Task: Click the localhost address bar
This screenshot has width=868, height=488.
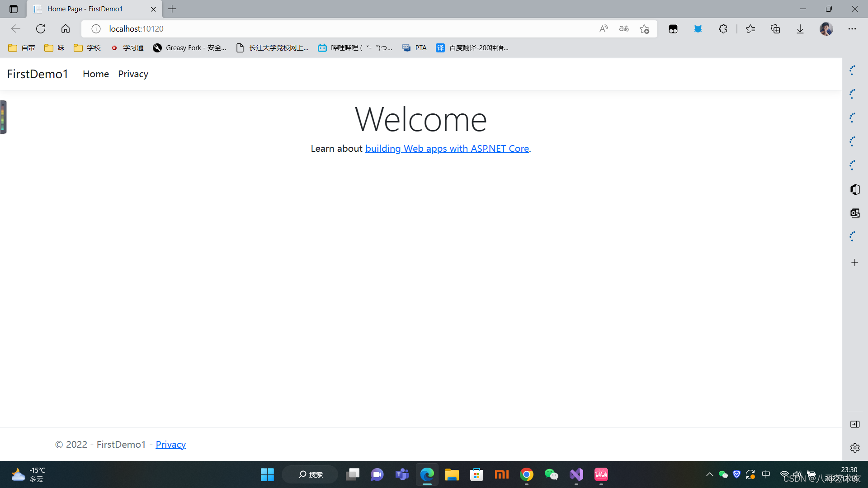Action: click(316, 29)
